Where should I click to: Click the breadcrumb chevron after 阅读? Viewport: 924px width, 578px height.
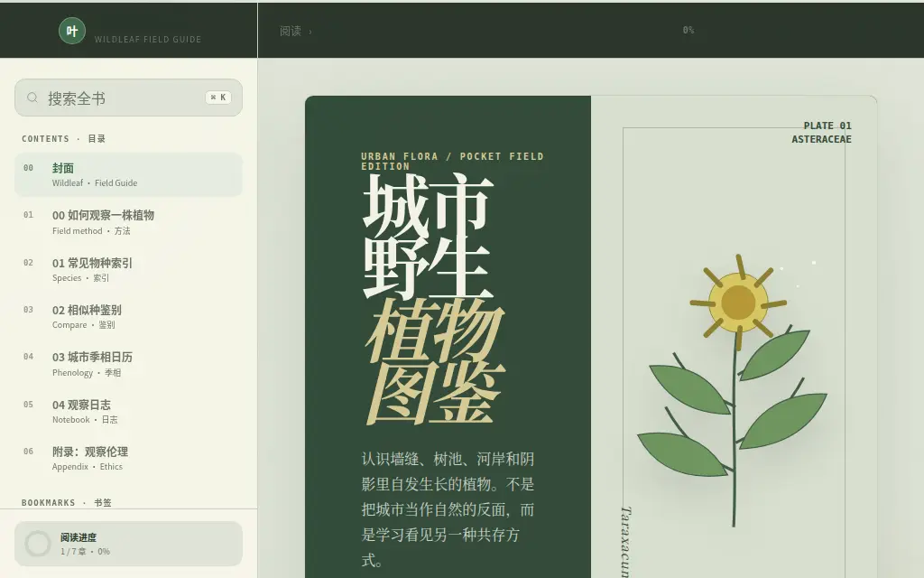point(310,32)
